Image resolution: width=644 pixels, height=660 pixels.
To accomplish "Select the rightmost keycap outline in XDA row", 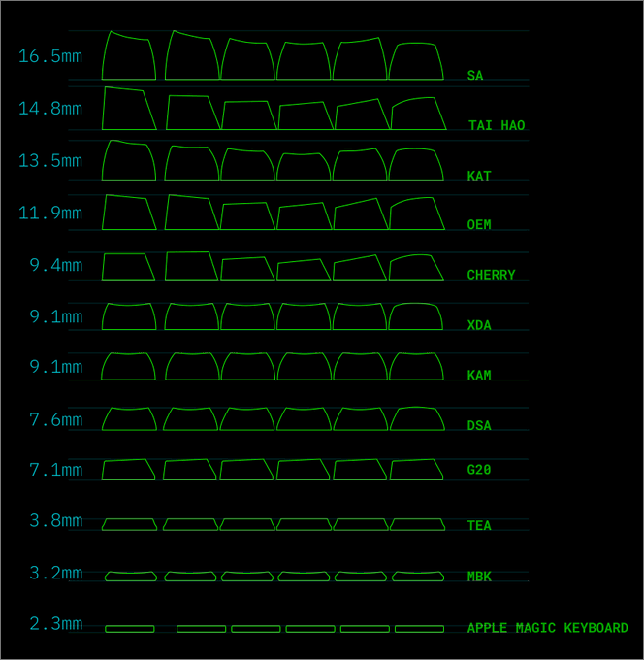I will [x=415, y=316].
